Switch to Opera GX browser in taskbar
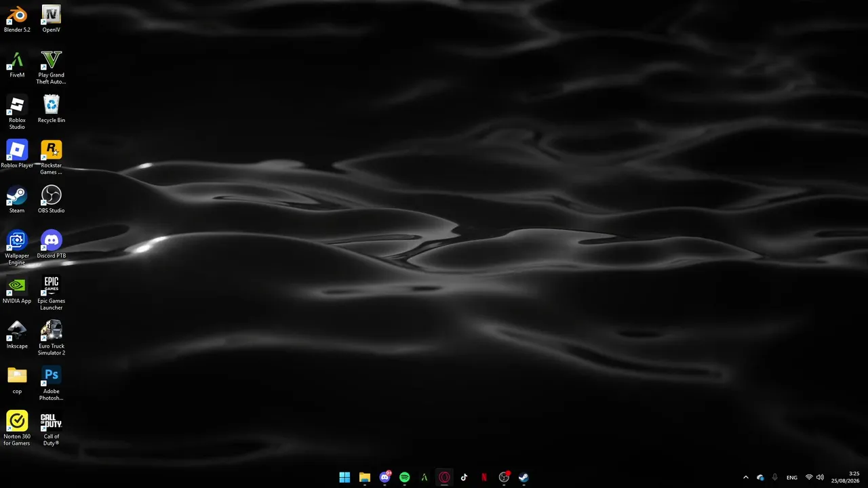The width and height of the screenshot is (868, 488). pos(444,477)
